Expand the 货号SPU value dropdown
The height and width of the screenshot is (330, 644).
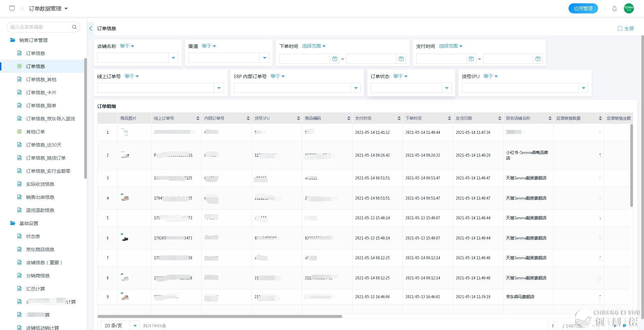(x=584, y=88)
